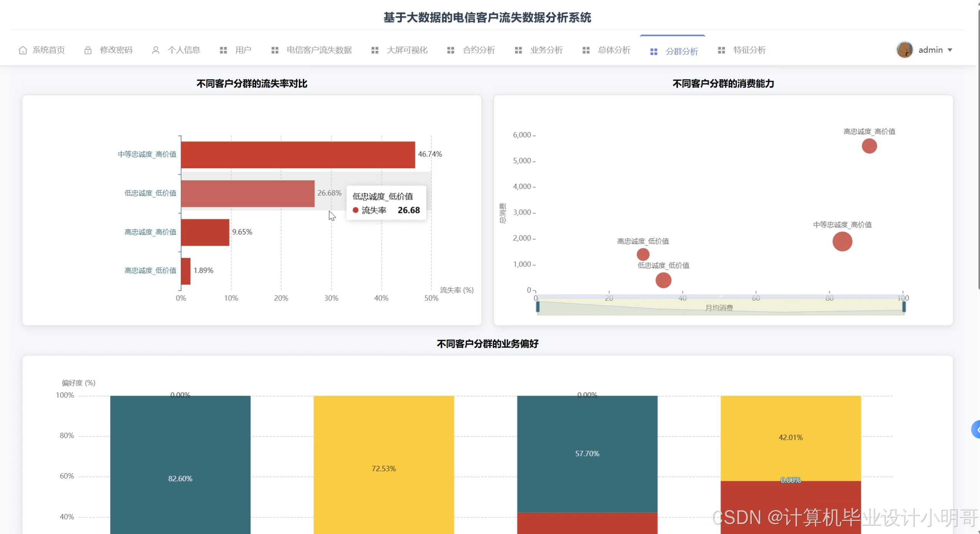The width and height of the screenshot is (980, 534).
Task: Click the lock icon beside 修改密码
Action: pos(88,50)
